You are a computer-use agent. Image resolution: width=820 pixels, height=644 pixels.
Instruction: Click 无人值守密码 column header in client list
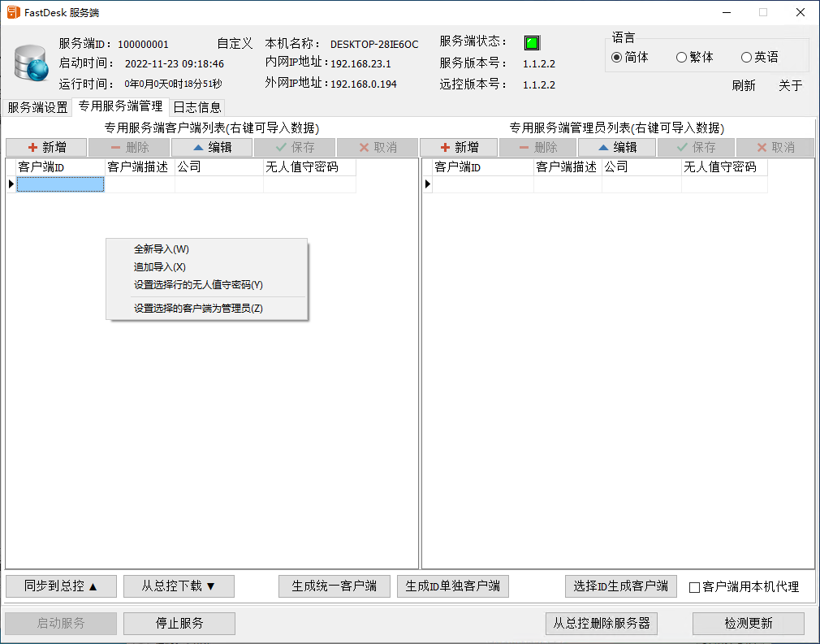pos(309,166)
